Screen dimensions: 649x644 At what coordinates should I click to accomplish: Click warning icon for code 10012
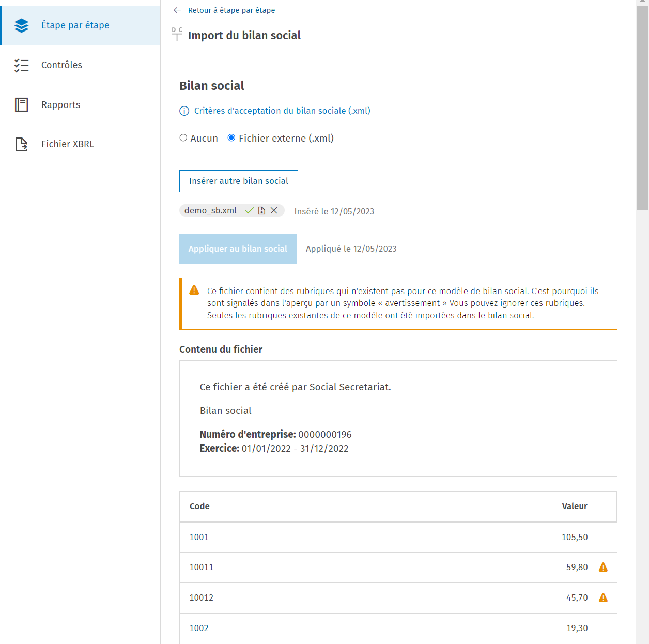point(603,597)
